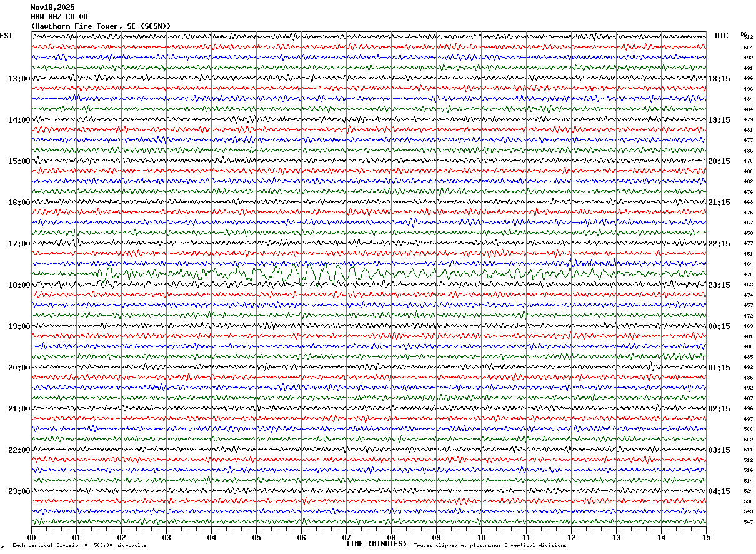Select the 19:00 EST time label
This screenshot has width=756, height=554.
click(19, 326)
